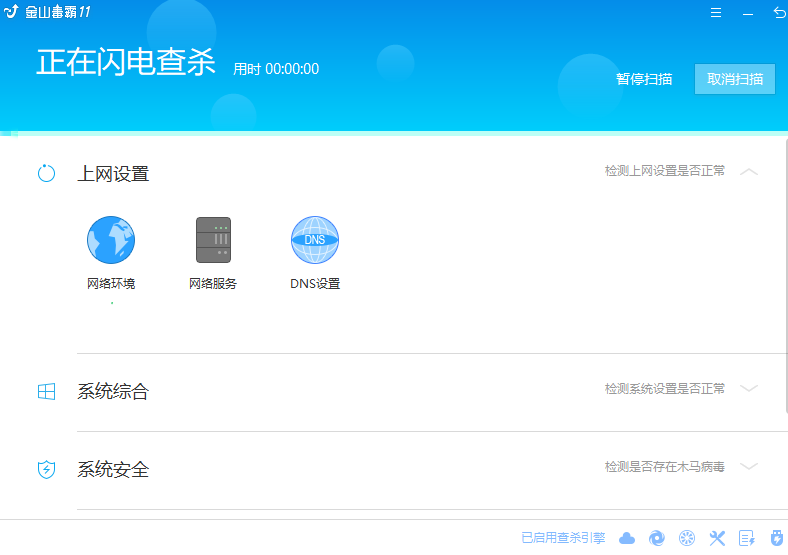Click the document lightning engine icon
The height and width of the screenshot is (555, 788).
(746, 538)
